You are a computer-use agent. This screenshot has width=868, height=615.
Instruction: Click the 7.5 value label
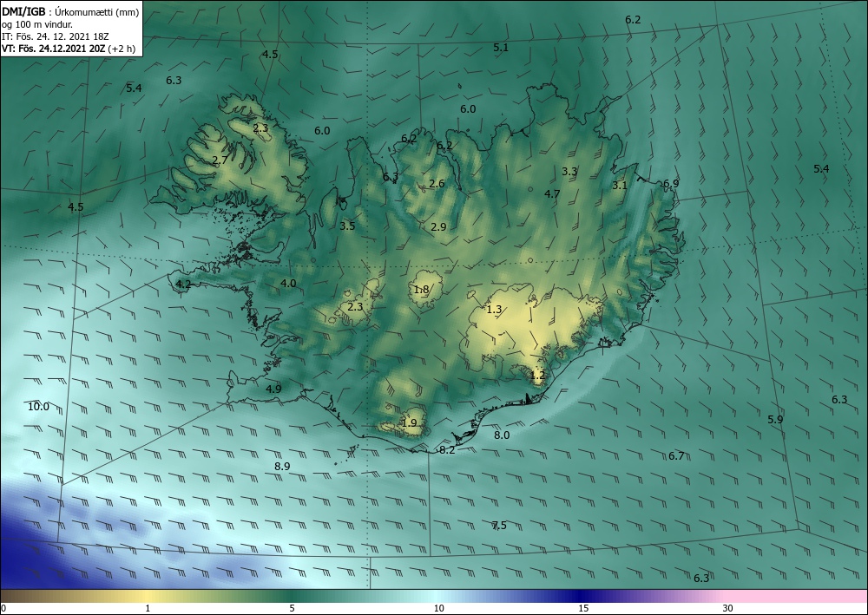499,526
